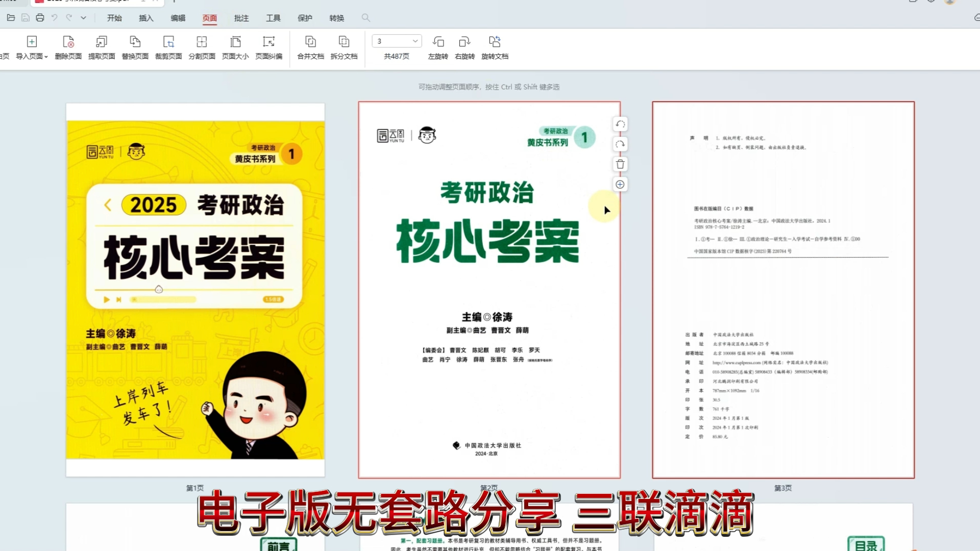Click the 拆分文档 tool
980x551 pixels.
344,48
